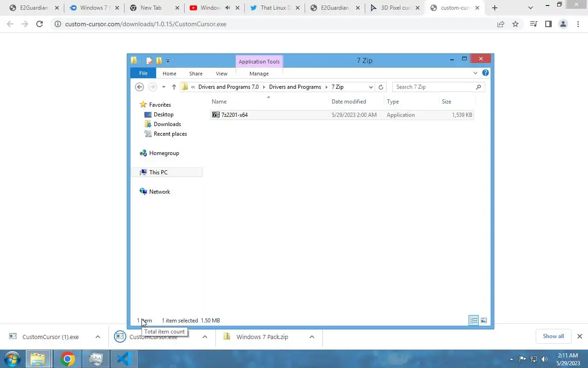
Task: Click the Application Tools contextual tab header
Action: [x=259, y=62]
